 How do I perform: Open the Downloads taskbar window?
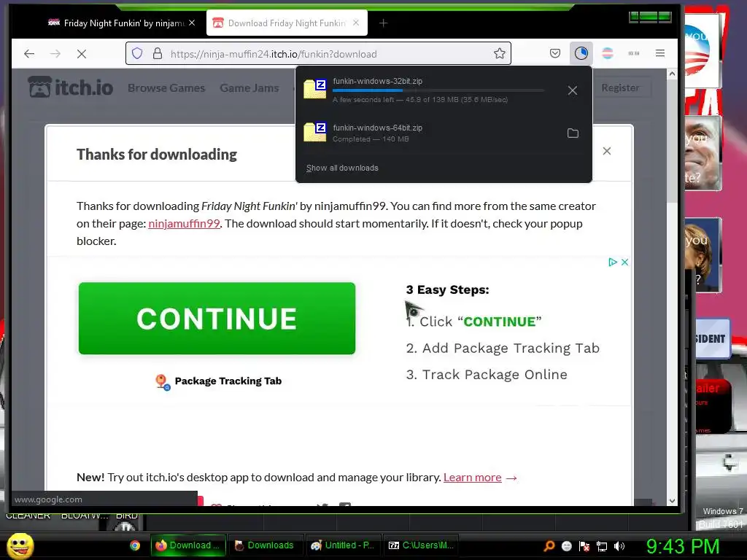pos(264,545)
